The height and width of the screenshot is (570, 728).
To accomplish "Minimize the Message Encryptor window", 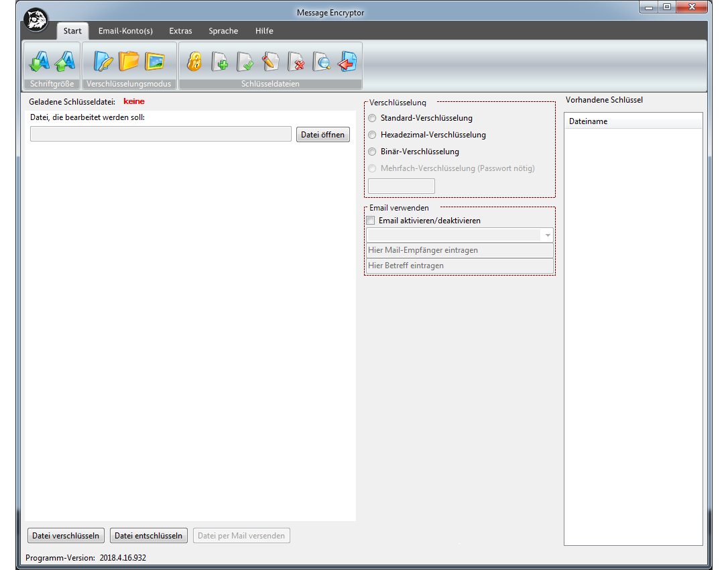I will click(x=649, y=7).
